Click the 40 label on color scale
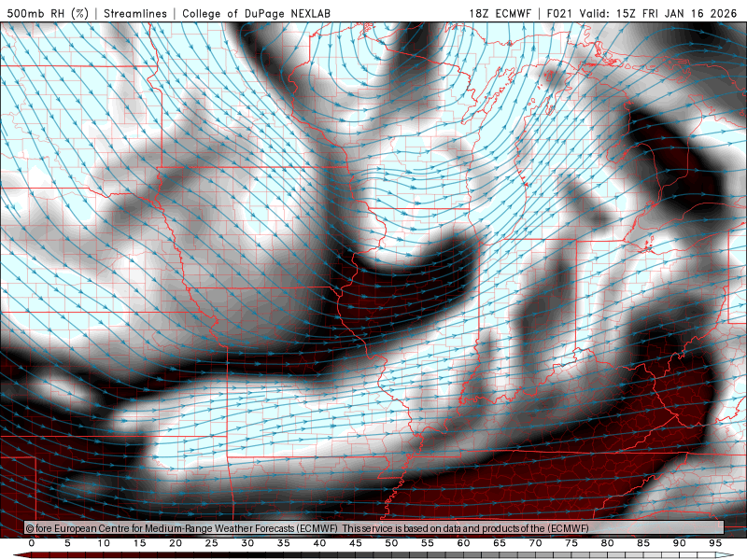Image resolution: width=747 pixels, height=560 pixels. (319, 543)
